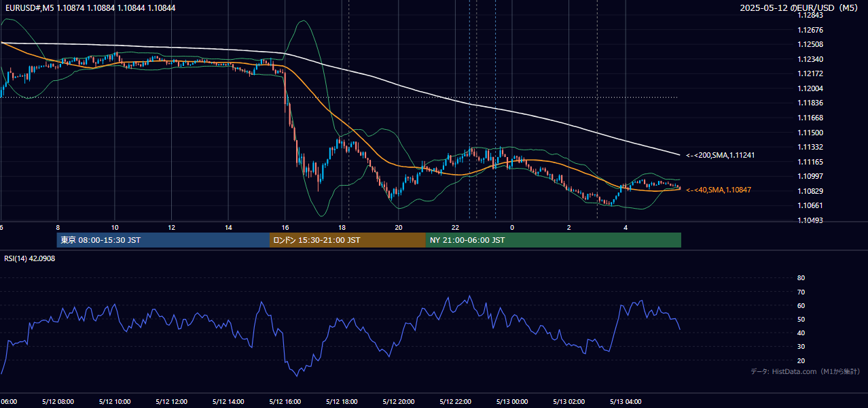Click RSI scale level 80
The image size is (868, 408).
[x=801, y=278]
